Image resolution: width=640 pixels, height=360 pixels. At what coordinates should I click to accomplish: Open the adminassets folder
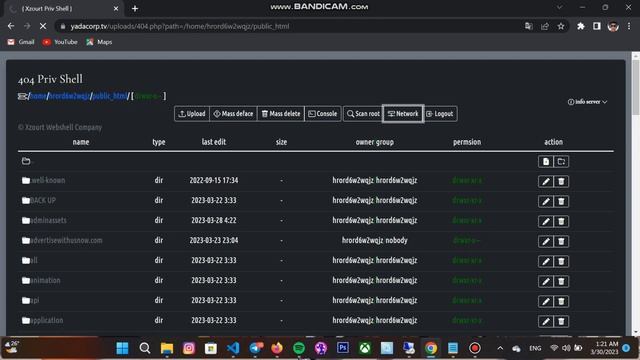click(x=48, y=220)
